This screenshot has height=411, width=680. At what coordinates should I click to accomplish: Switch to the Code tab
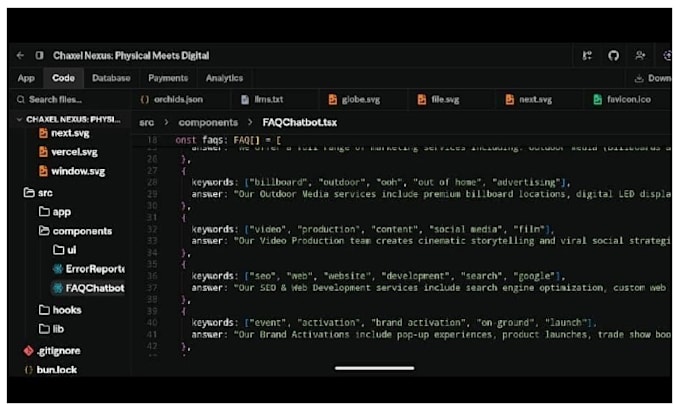click(63, 78)
